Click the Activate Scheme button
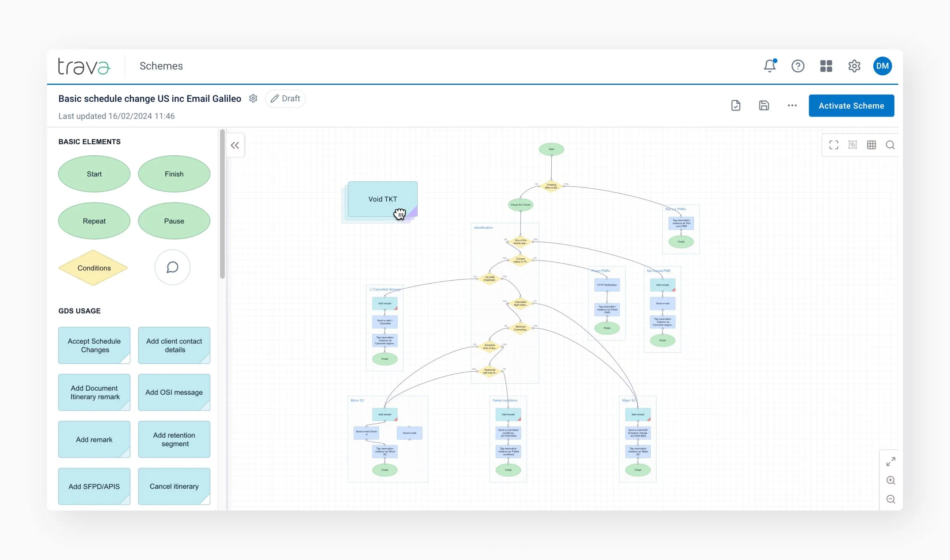950x560 pixels. coord(851,106)
